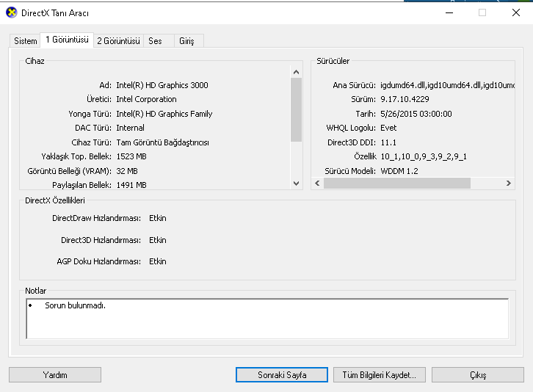Viewport: 533px width, 392px height.
Task: Click Direct3D Hızlandırması Etkin value
Action: click(x=158, y=240)
